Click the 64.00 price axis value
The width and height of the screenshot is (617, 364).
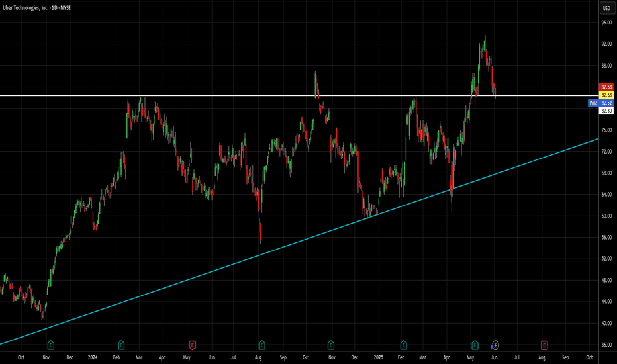click(606, 195)
